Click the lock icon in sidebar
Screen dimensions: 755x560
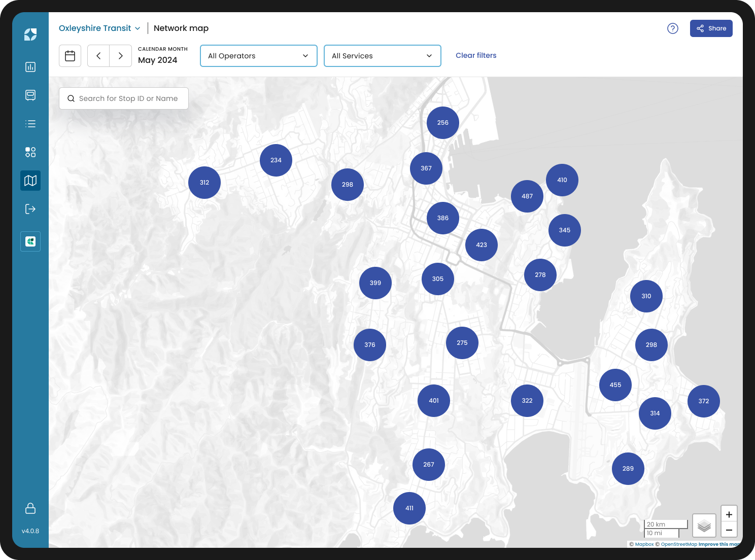click(x=30, y=508)
